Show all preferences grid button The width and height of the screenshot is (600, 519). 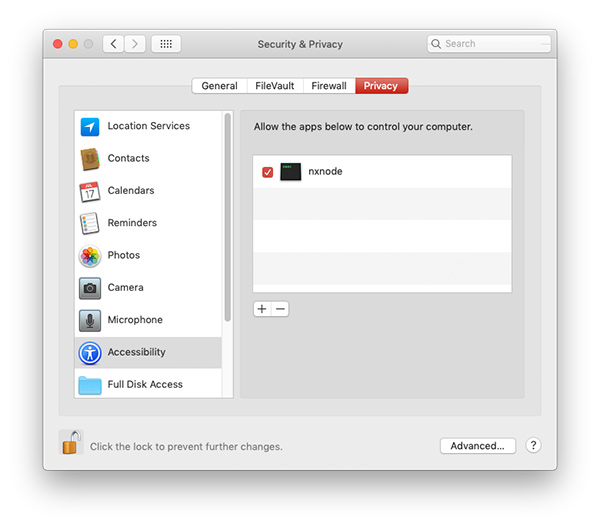point(166,44)
